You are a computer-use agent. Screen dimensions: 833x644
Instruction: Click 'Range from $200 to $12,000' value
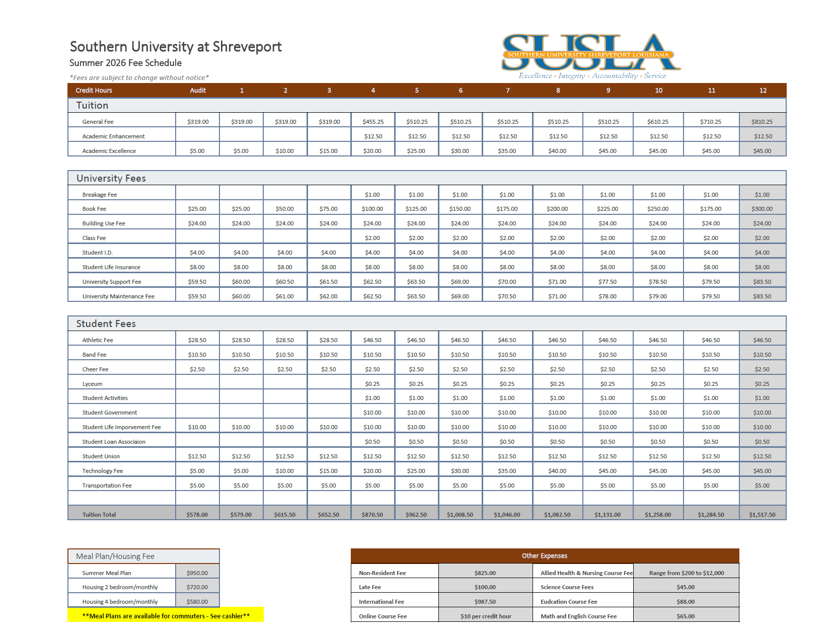click(x=687, y=573)
